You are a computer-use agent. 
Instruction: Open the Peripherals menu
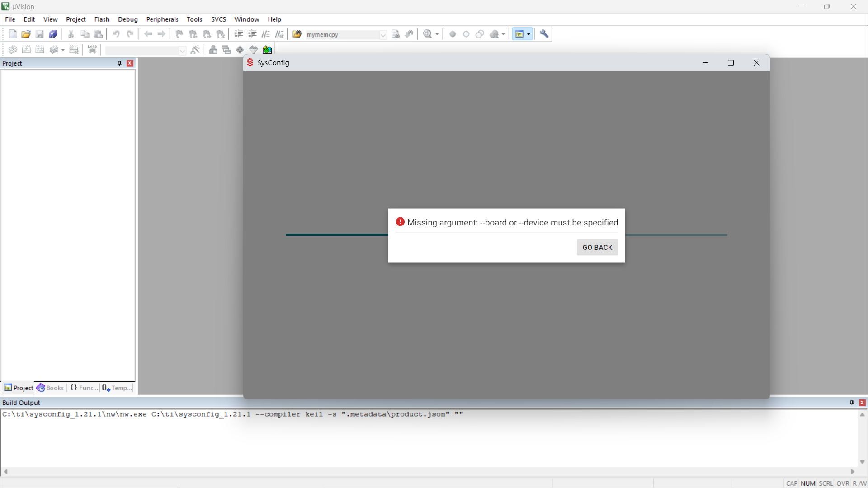tap(162, 19)
